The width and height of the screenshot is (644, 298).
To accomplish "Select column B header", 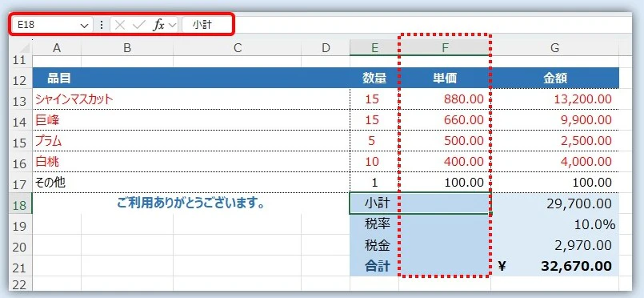I will coord(127,48).
